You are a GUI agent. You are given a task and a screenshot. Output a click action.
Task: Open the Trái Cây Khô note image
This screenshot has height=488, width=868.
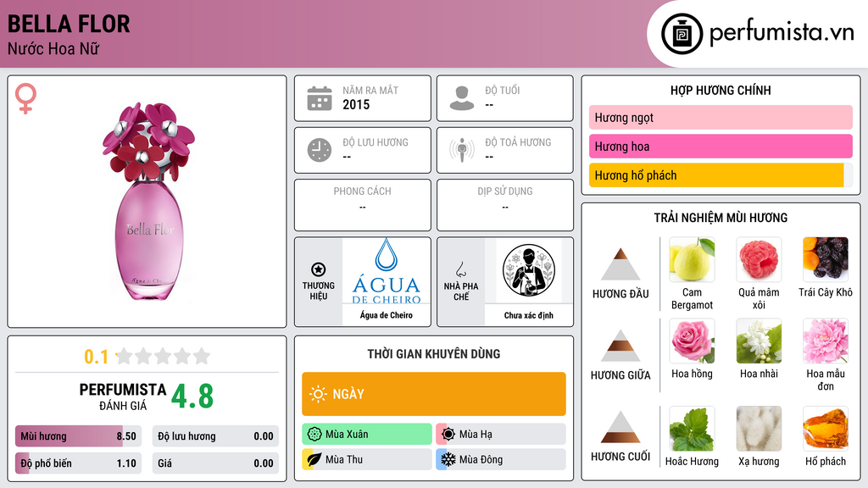click(826, 259)
